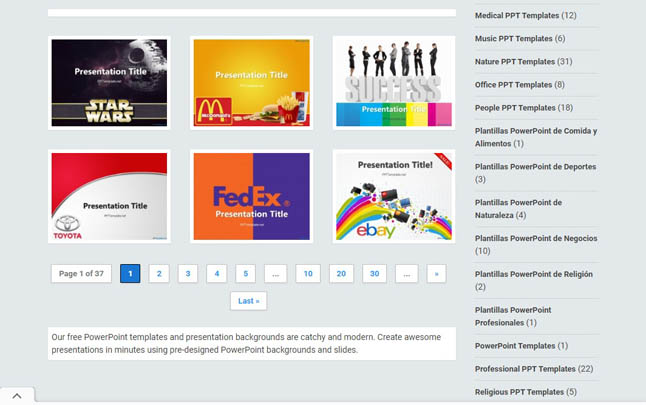Open Religious PPT Templates category
646x405 pixels.
click(520, 392)
